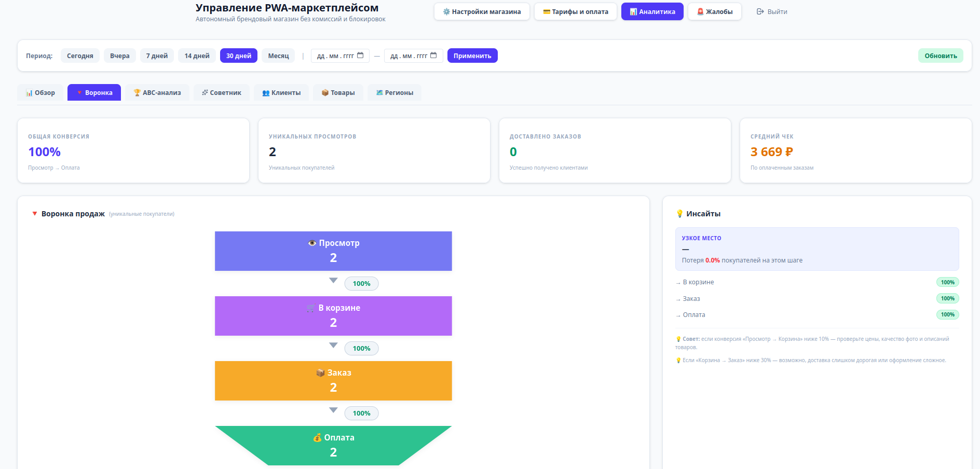Open the Регионы tab
The image size is (980, 469).
coord(394,92)
